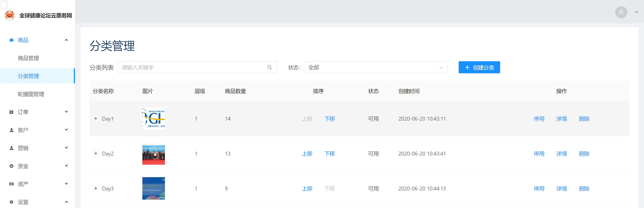Click the Day3 category thumbnail image
The width and height of the screenshot is (644, 208).
(x=153, y=188)
